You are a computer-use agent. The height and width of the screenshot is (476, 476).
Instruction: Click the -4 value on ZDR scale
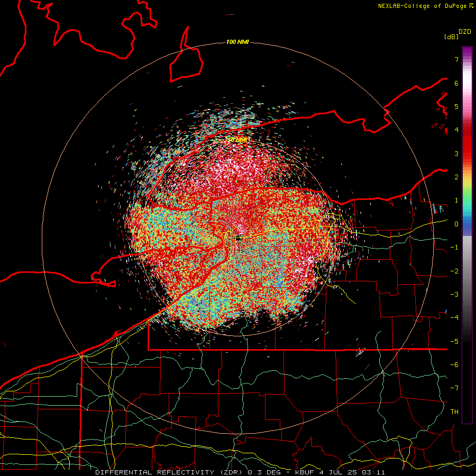click(454, 318)
